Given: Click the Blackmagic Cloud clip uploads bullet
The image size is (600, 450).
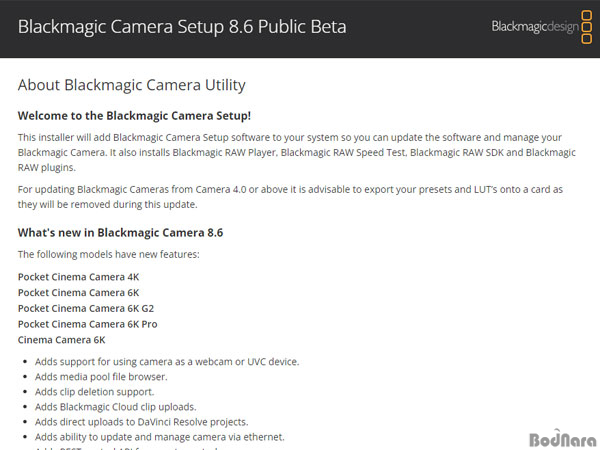Looking at the screenshot, I should point(116,407).
